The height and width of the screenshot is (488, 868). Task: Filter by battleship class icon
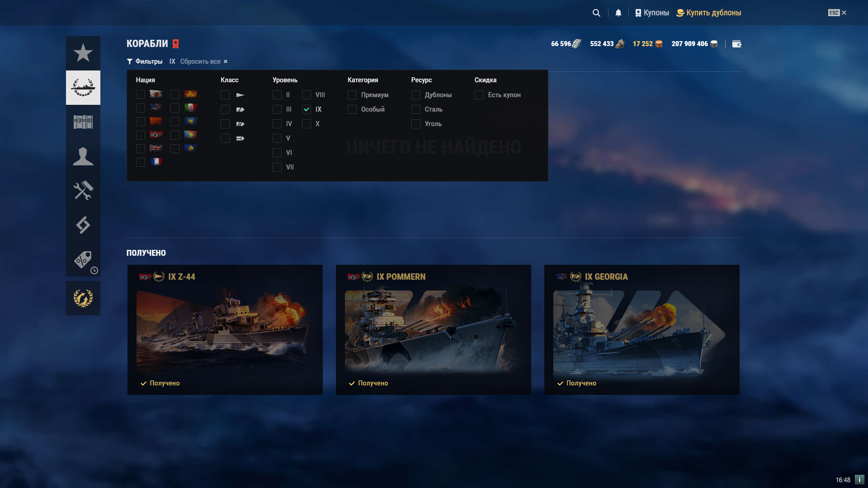240,124
